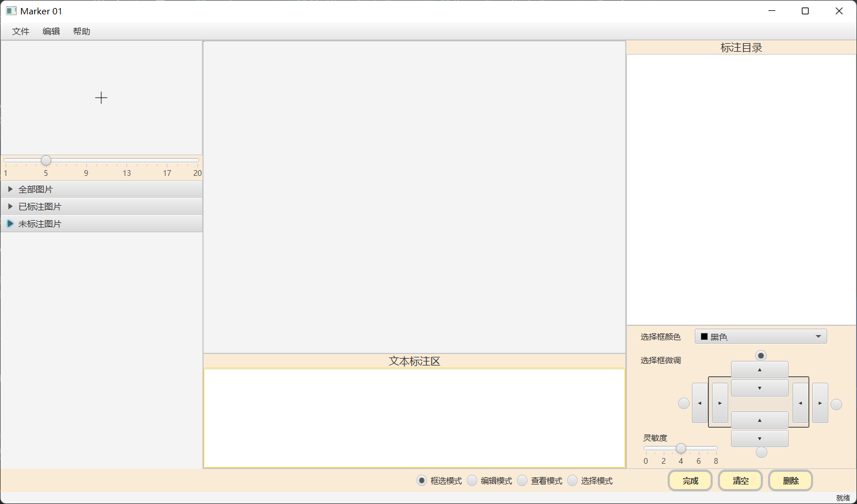This screenshot has width=857, height=504.
Task: Click the main image canvas area
Action: (x=414, y=197)
